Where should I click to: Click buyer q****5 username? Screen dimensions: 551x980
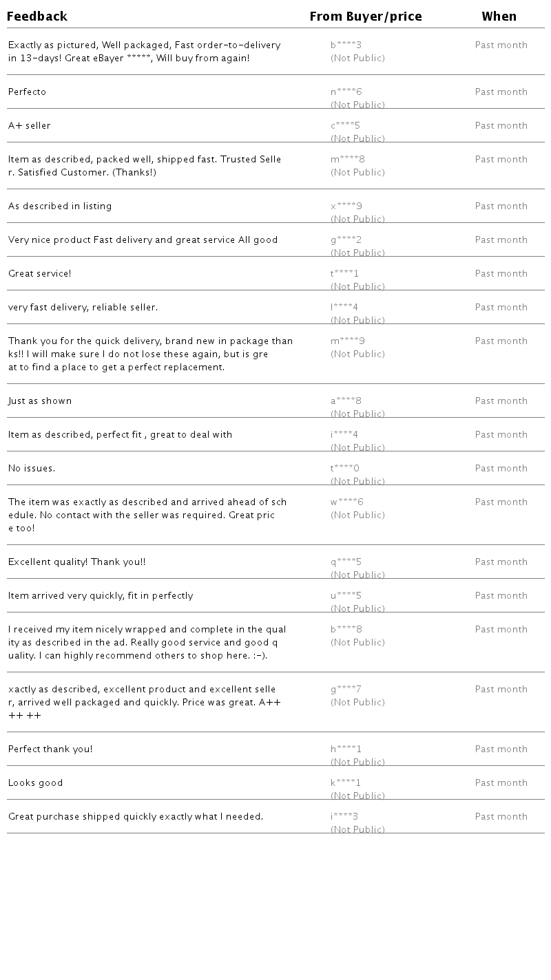tap(346, 562)
